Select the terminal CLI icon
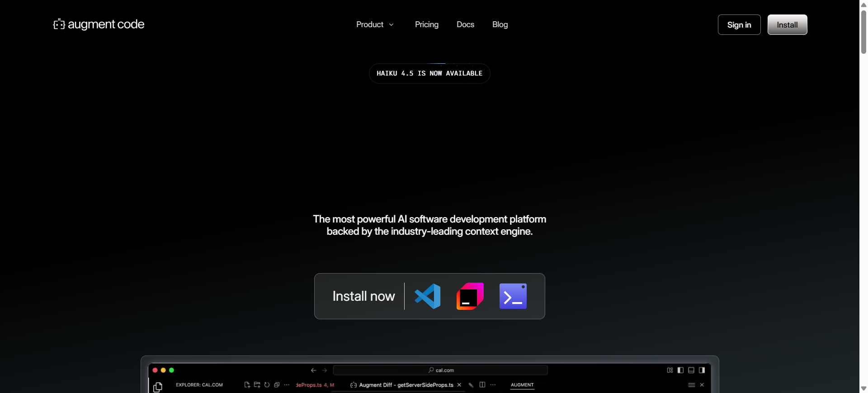Viewport: 868px width, 393px height. point(513,296)
